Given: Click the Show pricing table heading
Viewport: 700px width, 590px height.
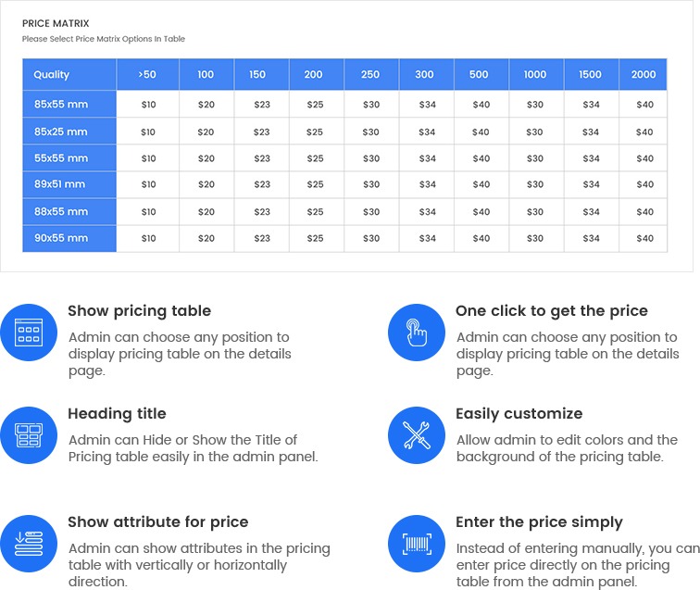Looking at the screenshot, I should tap(139, 311).
